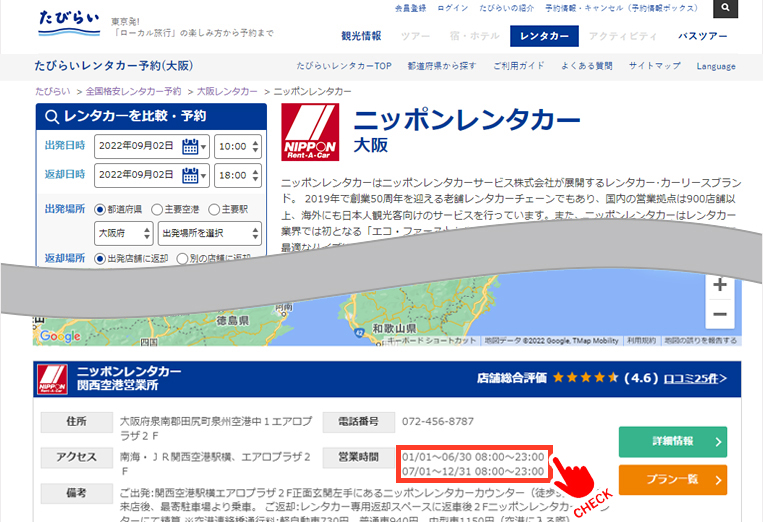Open the バスツアー navigation tab
This screenshot has width=763, height=522.
coord(703,36)
